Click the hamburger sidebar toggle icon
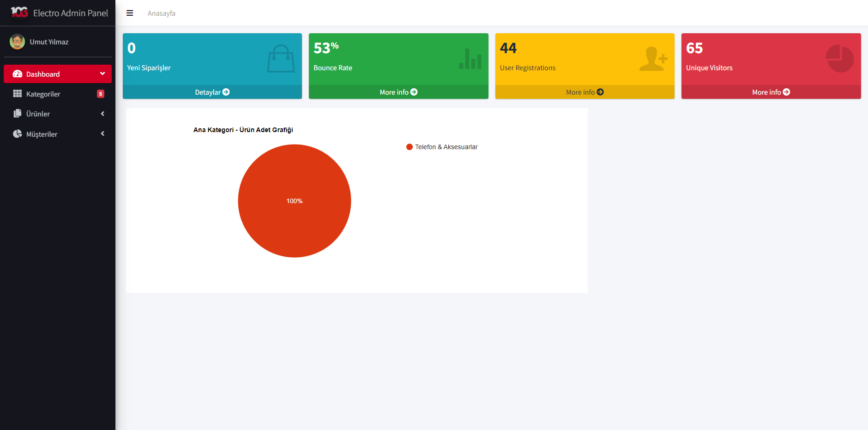The width and height of the screenshot is (868, 430). coord(130,13)
